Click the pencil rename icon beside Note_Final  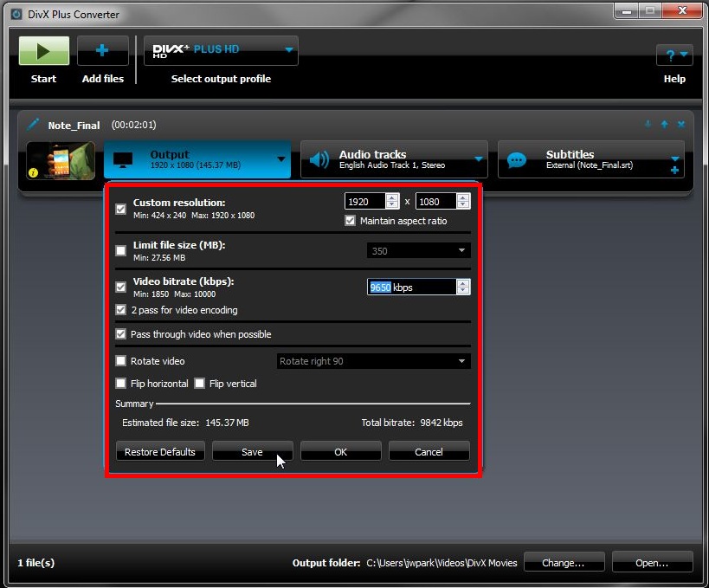click(34, 125)
